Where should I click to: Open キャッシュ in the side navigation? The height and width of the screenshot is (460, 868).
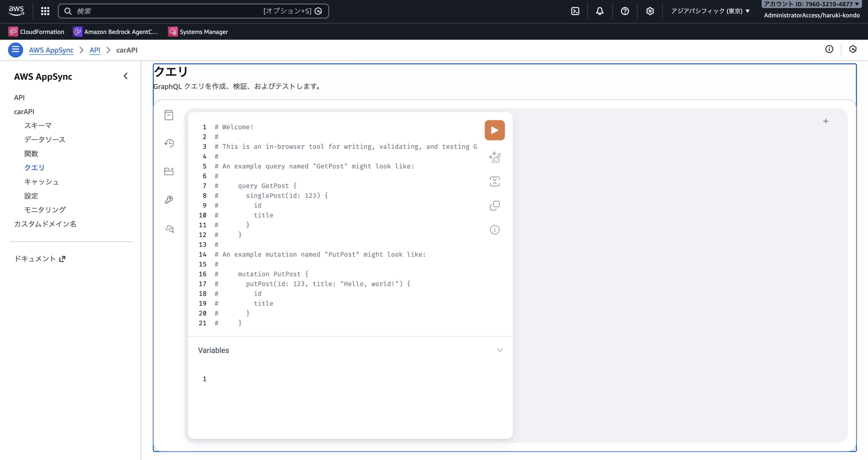click(41, 182)
